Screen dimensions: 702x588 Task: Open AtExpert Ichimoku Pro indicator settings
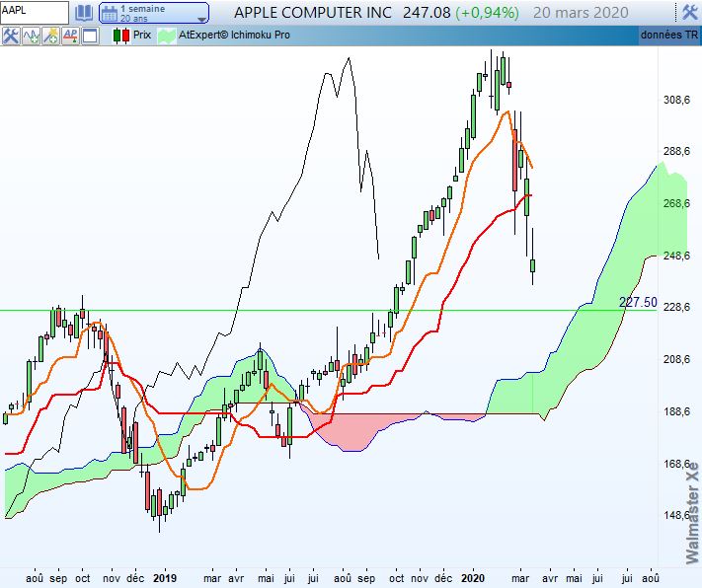coord(234,35)
